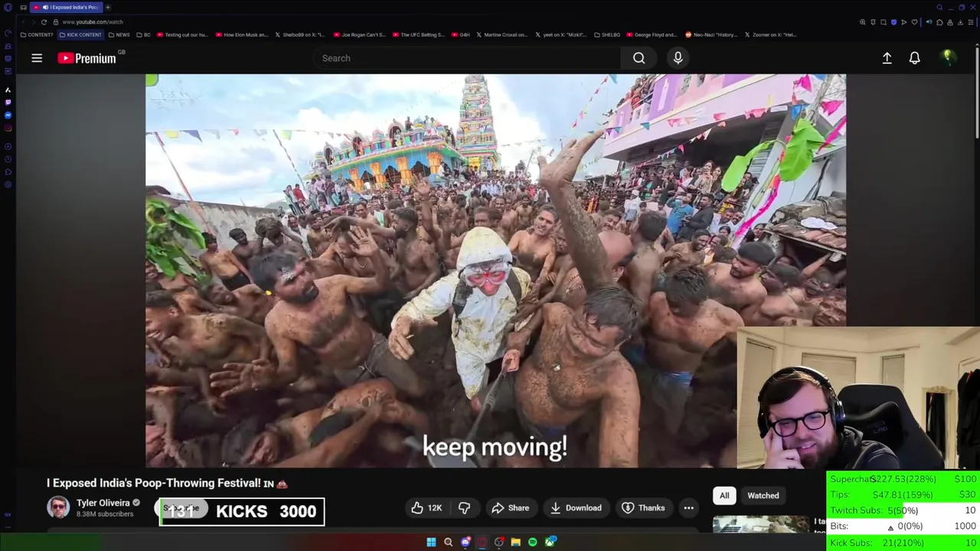The image size is (980, 551).
Task: Start voice search with microphone icon
Action: point(678,58)
